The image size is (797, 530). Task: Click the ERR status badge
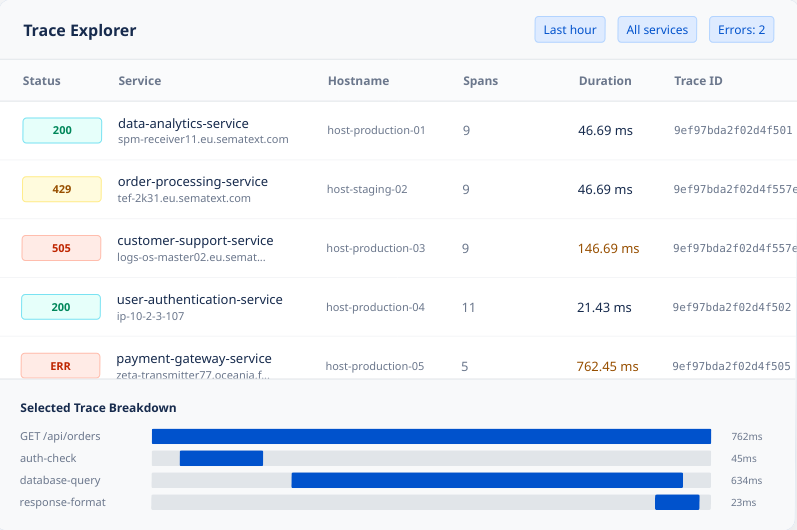(x=61, y=366)
